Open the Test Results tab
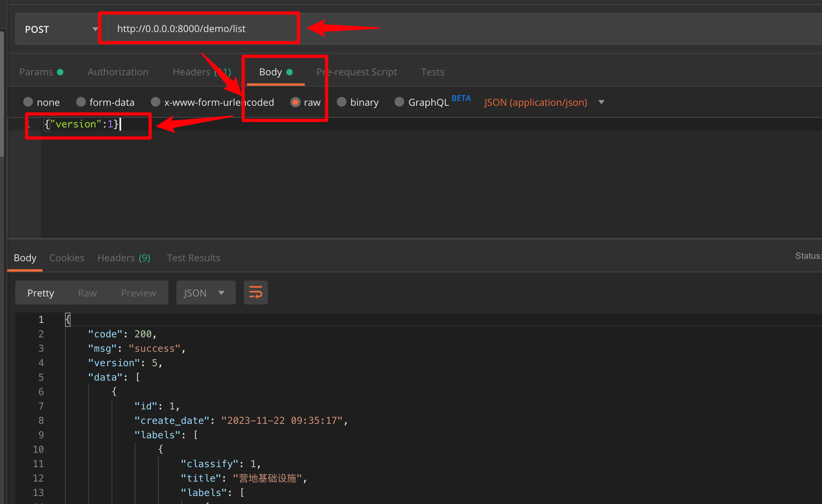This screenshot has height=504, width=822. pyautogui.click(x=193, y=258)
